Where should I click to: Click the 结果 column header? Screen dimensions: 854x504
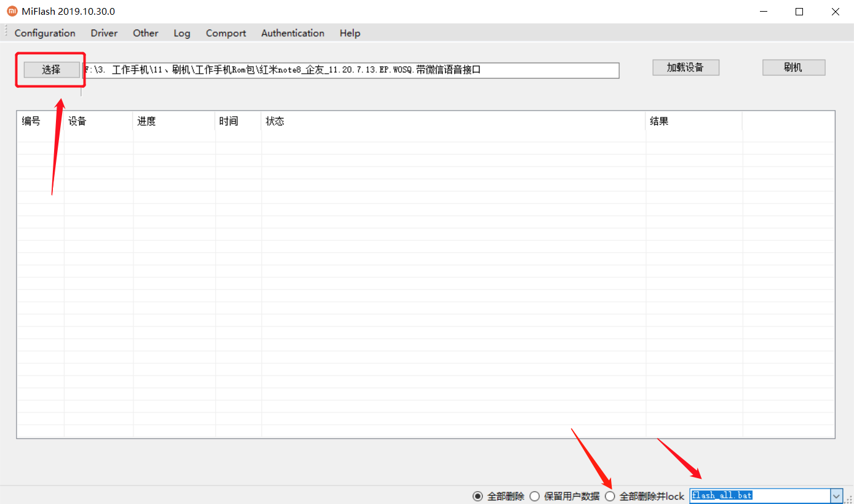pyautogui.click(x=694, y=121)
